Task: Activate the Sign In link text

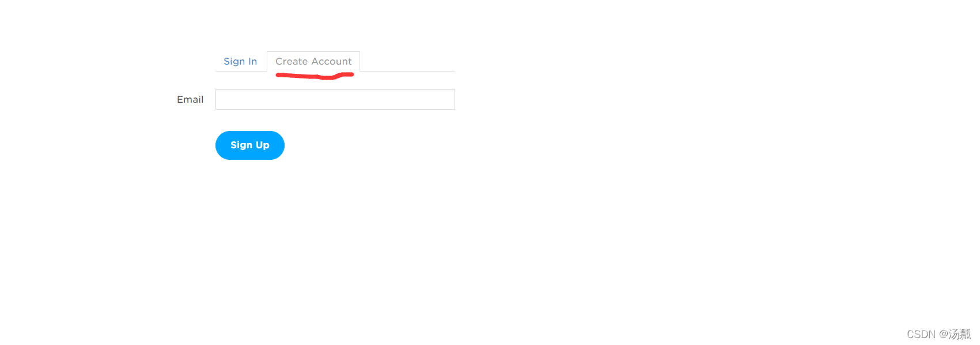Action: click(x=240, y=61)
